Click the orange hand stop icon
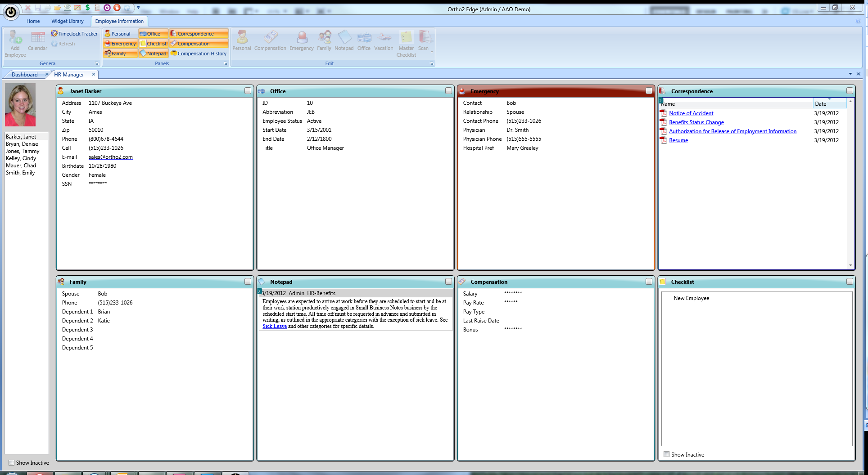 [117, 8]
